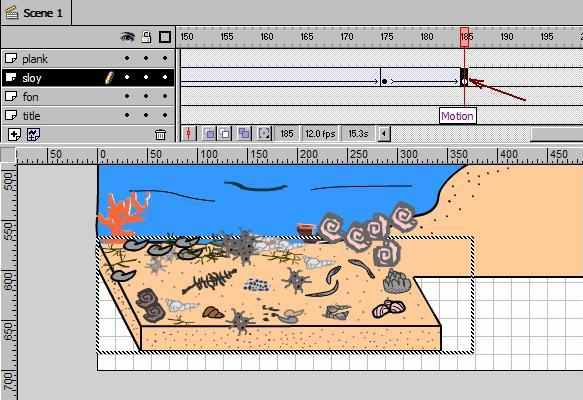Click the Edit Multiple Frames icon
The image size is (583, 400).
tap(244, 133)
